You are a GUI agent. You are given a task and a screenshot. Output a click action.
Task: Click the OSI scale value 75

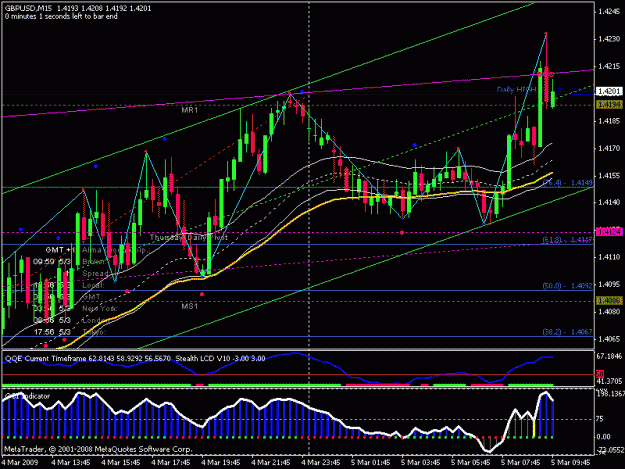pyautogui.click(x=599, y=419)
